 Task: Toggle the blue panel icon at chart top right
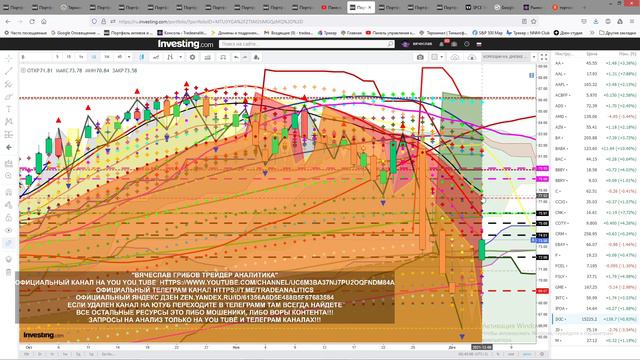(x=531, y=75)
